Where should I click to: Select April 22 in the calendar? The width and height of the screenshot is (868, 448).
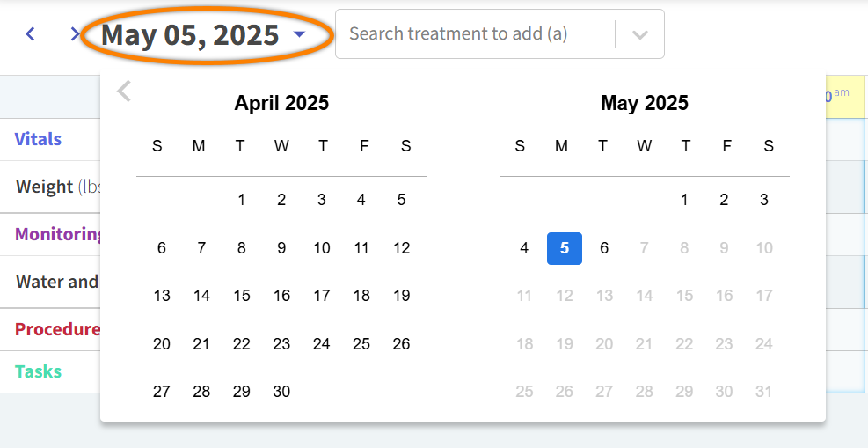[x=242, y=344]
